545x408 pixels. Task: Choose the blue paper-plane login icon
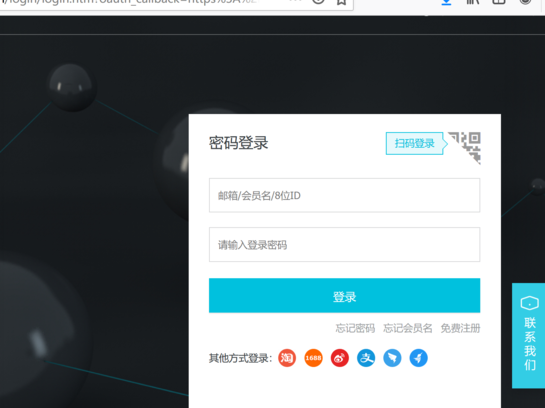click(x=418, y=358)
